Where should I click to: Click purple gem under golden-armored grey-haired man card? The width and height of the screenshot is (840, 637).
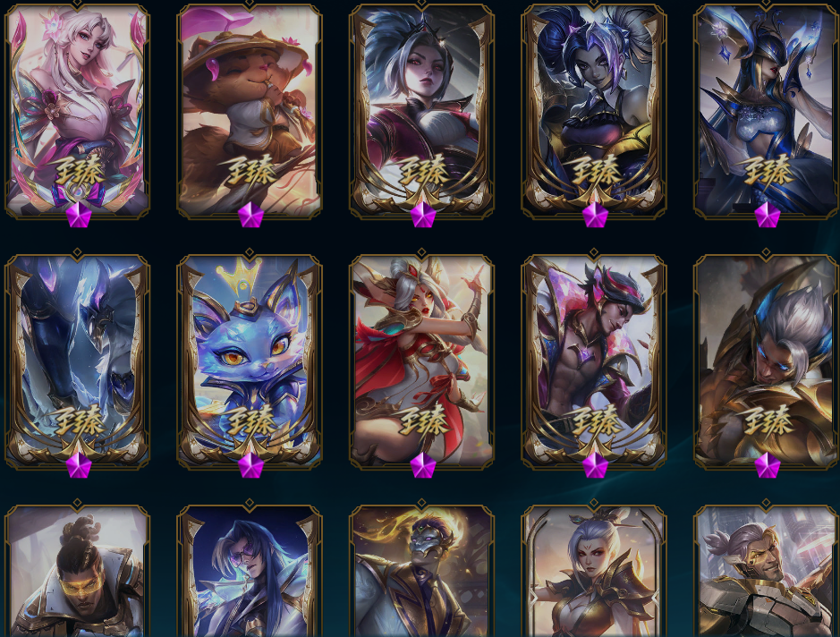(768, 465)
